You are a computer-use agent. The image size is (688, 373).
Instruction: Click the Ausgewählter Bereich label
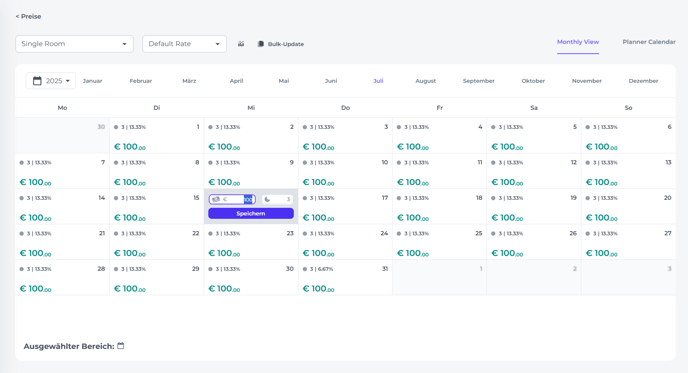coord(69,346)
